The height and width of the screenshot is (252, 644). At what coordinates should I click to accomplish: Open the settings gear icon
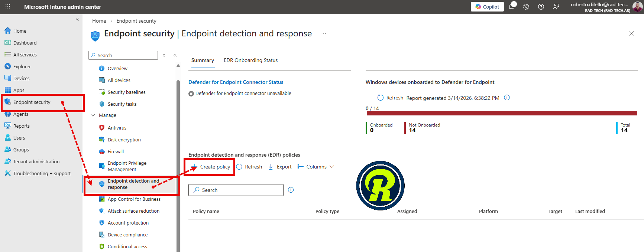click(x=526, y=7)
